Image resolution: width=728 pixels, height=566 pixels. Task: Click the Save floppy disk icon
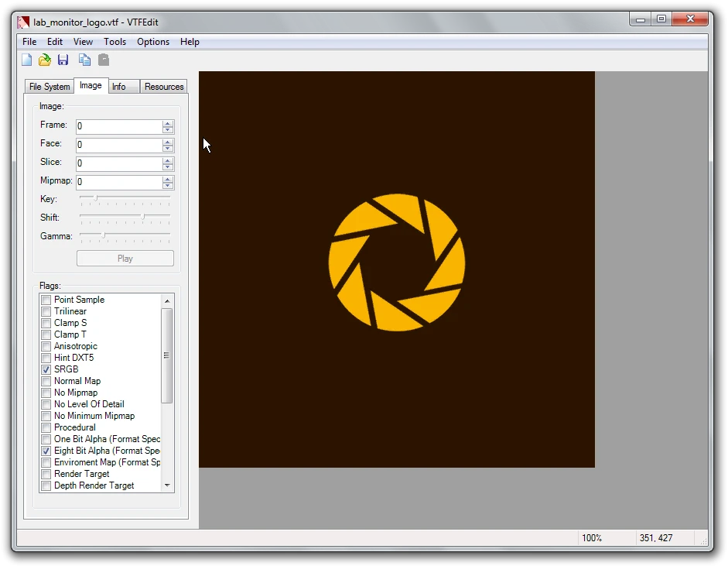click(x=63, y=60)
